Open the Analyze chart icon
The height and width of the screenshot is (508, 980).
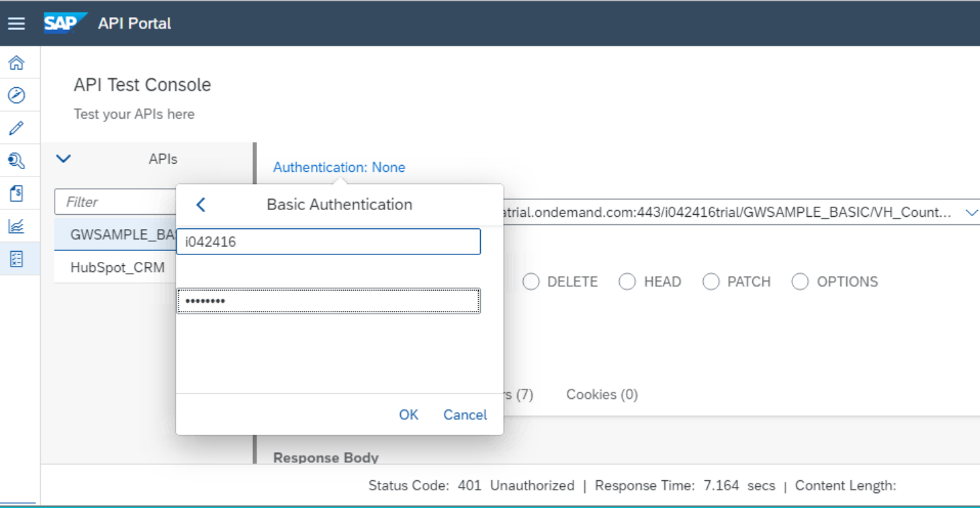16,226
